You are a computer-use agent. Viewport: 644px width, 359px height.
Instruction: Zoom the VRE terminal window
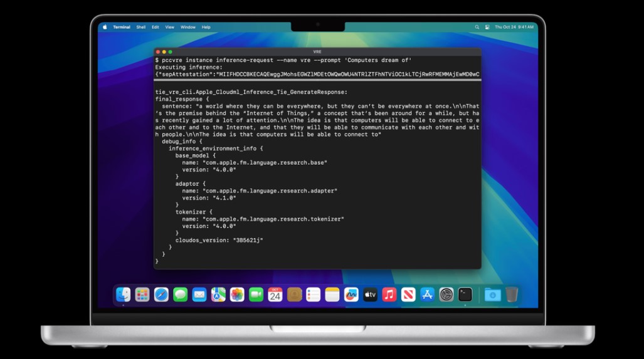pos(170,52)
